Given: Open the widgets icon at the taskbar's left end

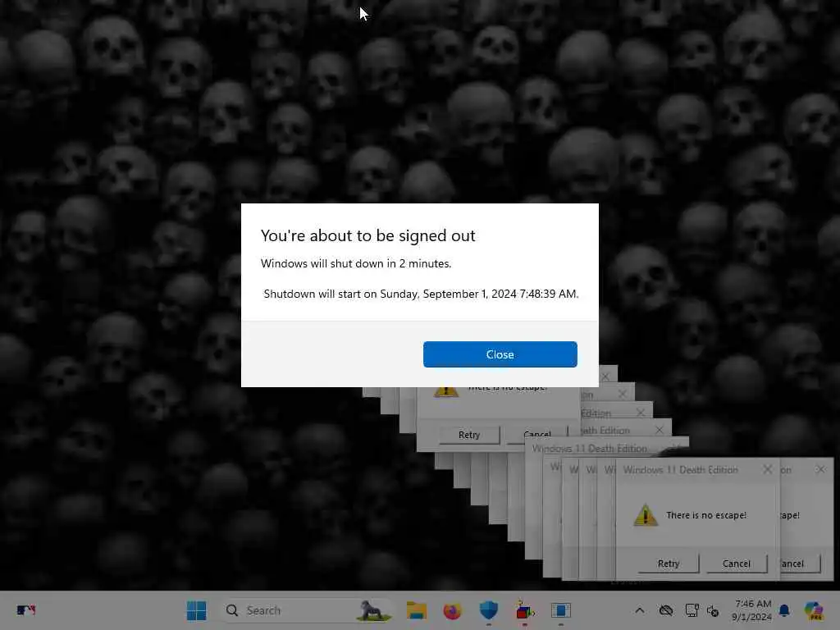Looking at the screenshot, I should pyautogui.click(x=25, y=609).
